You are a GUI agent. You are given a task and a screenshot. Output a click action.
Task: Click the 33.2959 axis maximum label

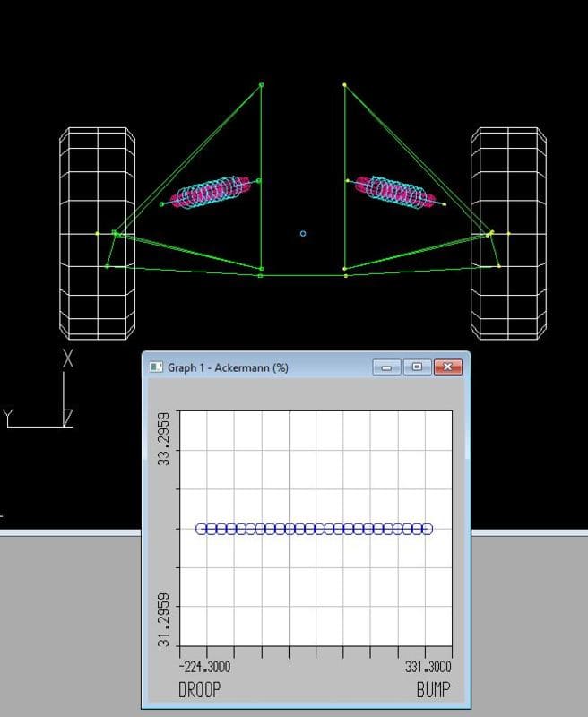click(164, 439)
